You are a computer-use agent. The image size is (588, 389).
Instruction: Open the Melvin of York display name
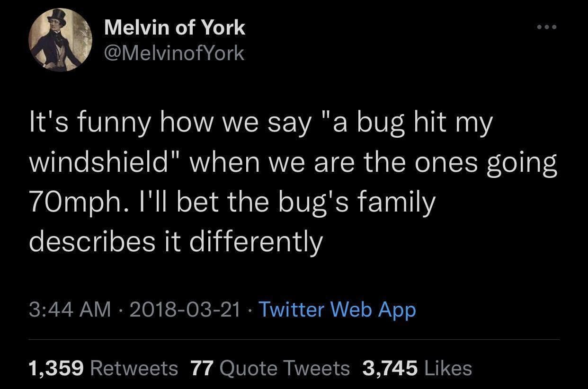[x=174, y=28]
